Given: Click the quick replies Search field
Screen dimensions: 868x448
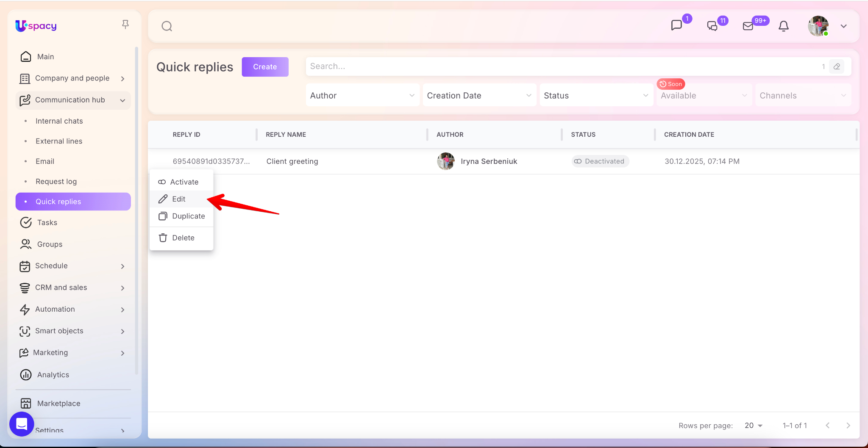Looking at the screenshot, I should (x=559, y=66).
